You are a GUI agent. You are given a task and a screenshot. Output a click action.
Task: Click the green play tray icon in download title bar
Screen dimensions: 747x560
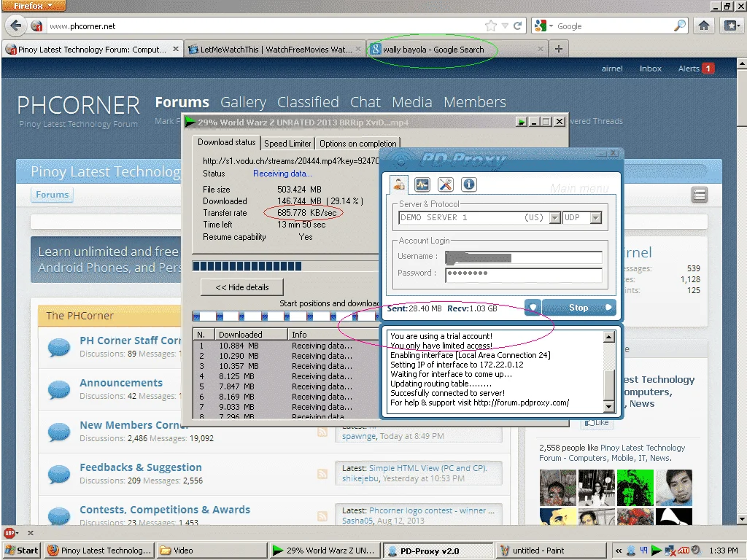(x=521, y=122)
